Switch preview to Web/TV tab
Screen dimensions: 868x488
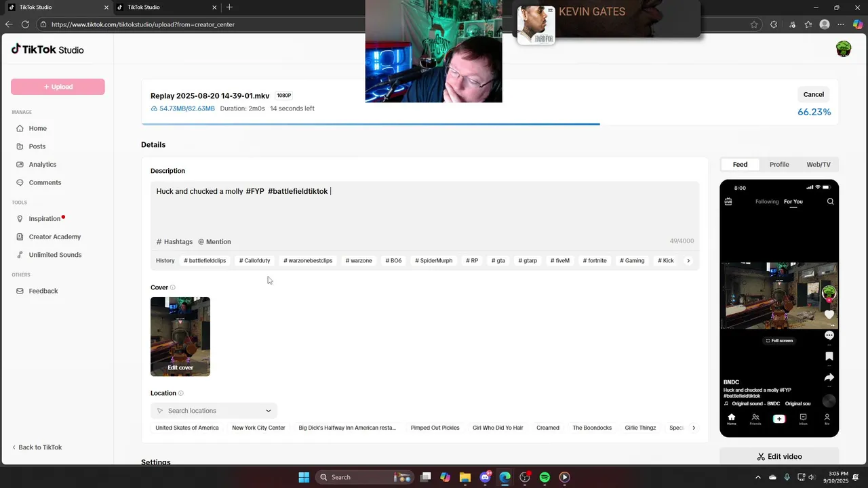[818, 165]
